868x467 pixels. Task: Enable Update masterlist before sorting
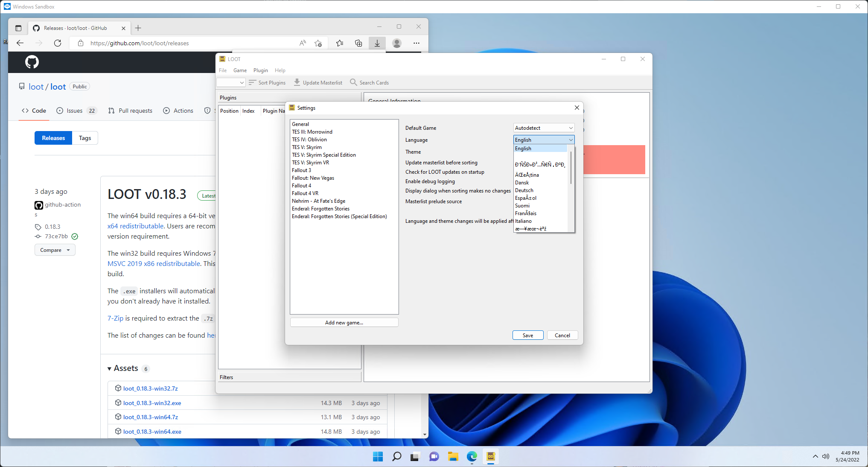[x=441, y=163]
